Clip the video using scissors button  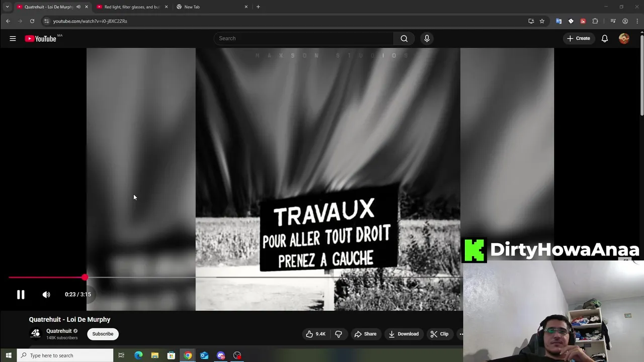439,334
